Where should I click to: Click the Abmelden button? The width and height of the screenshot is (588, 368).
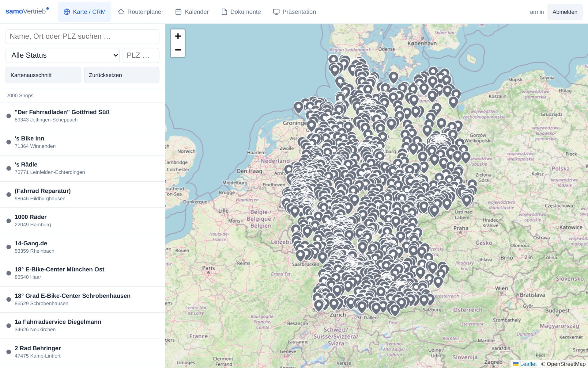pos(565,12)
